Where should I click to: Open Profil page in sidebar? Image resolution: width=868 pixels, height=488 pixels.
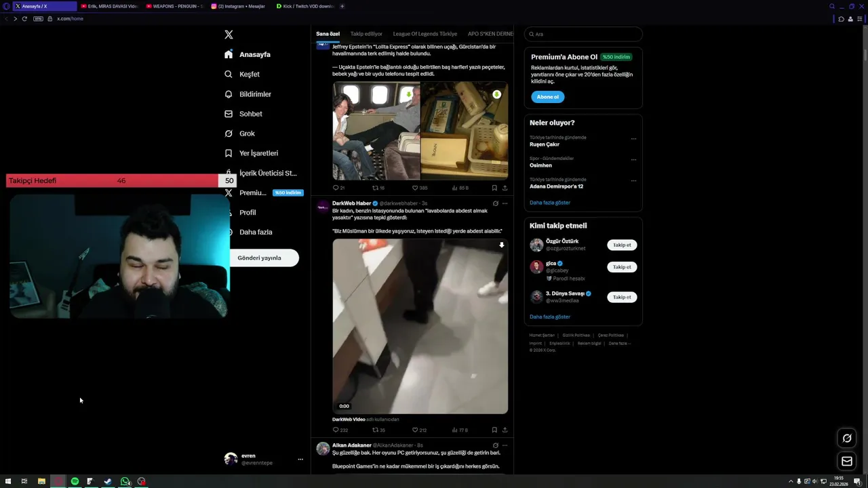247,212
